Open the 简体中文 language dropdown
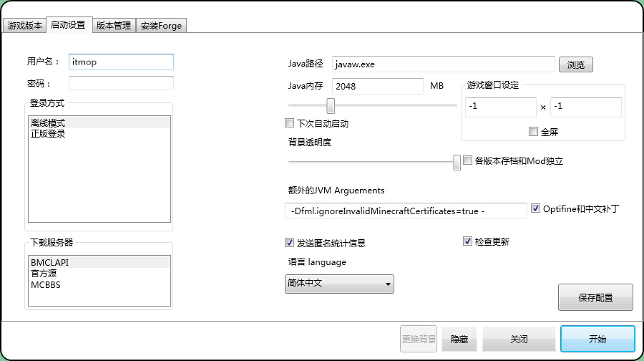Screen dimensions: 644x361 (x=339, y=284)
